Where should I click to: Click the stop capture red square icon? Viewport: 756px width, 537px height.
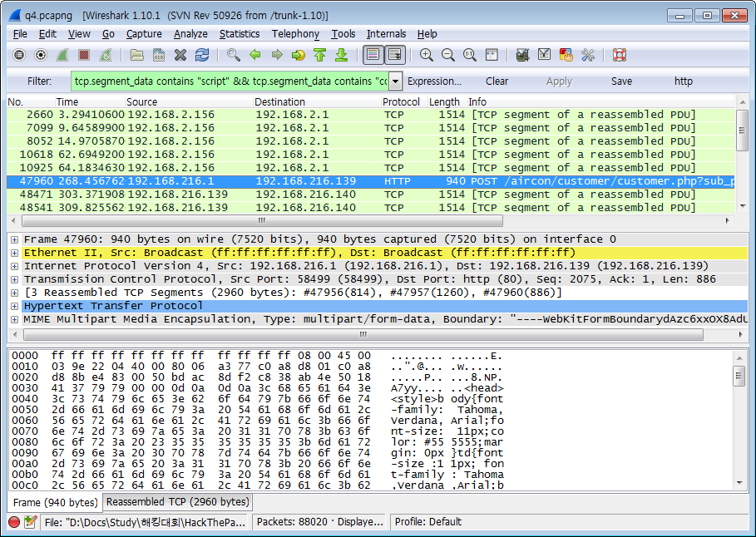pyautogui.click(x=84, y=55)
